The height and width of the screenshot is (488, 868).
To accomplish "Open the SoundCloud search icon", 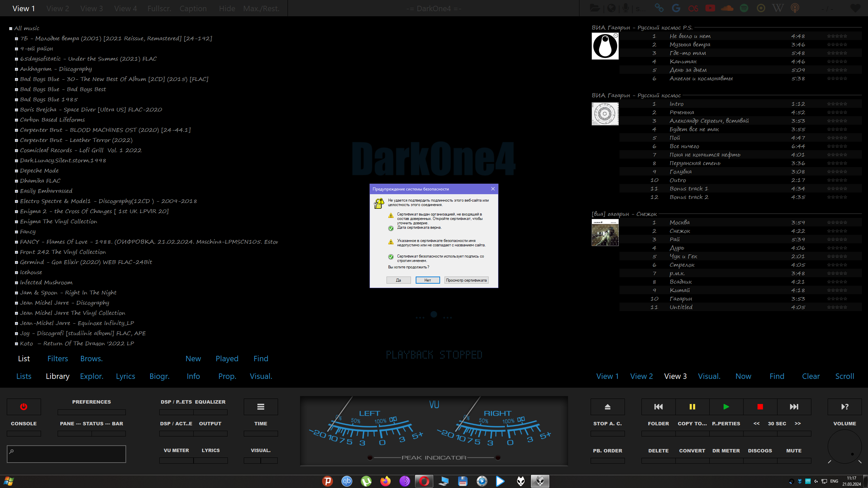I will [x=727, y=8].
